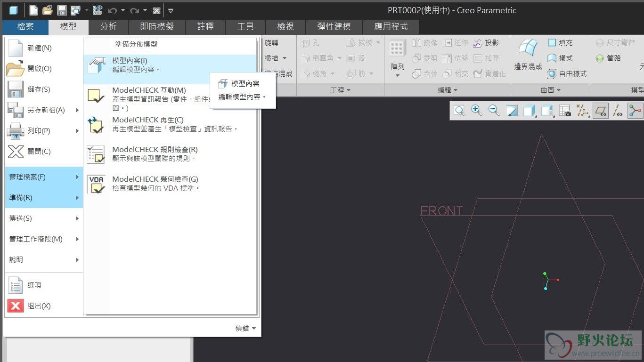Image resolution: width=644 pixels, height=362 pixels.
Task: Click the Open folder icon in quick access toolbar
Action: coord(47,10)
